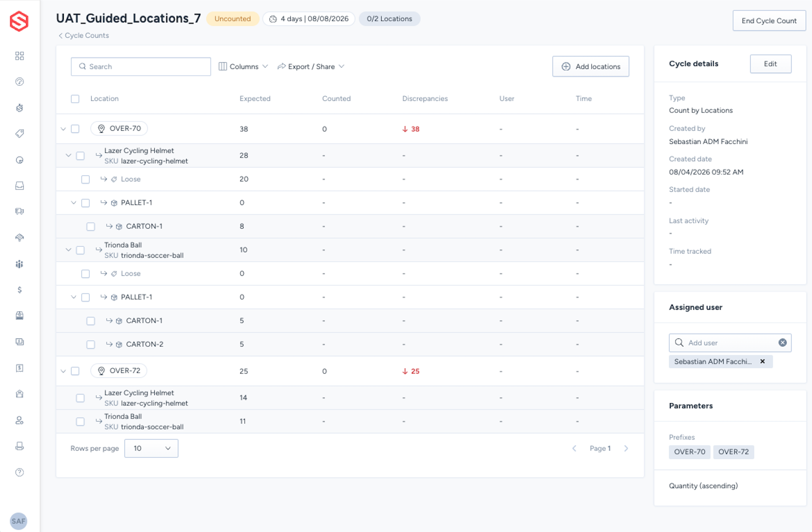This screenshot has height=532, width=812.
Task: Open the SAF user avatar
Action: pos(18,521)
